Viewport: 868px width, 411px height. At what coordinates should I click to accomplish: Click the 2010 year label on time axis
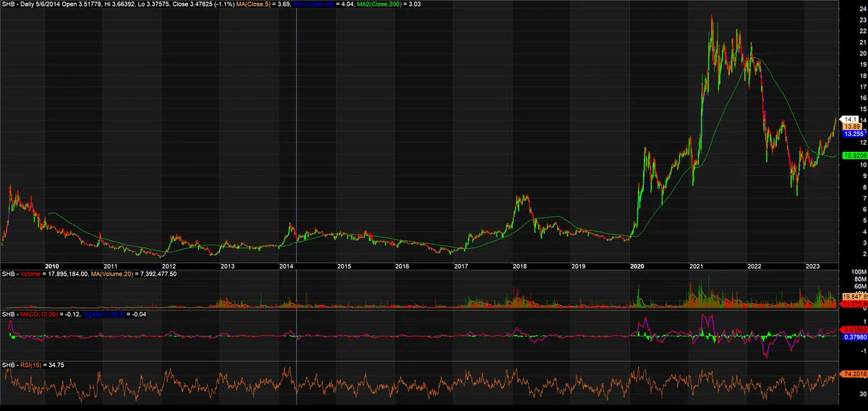(51, 266)
